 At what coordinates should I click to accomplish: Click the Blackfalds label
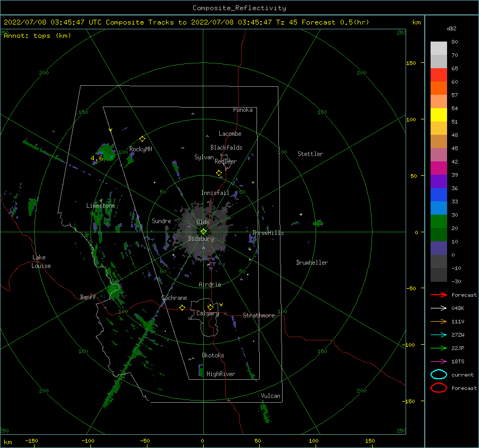tap(226, 148)
